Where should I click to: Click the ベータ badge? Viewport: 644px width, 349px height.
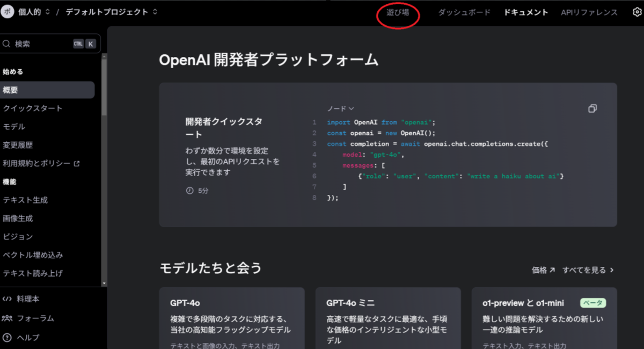tap(593, 303)
